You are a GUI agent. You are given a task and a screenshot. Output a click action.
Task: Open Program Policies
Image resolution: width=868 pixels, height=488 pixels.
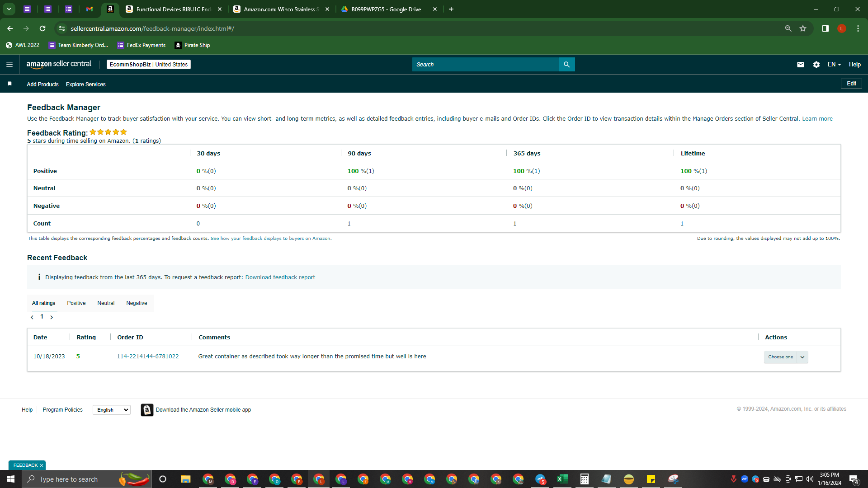pyautogui.click(x=62, y=410)
